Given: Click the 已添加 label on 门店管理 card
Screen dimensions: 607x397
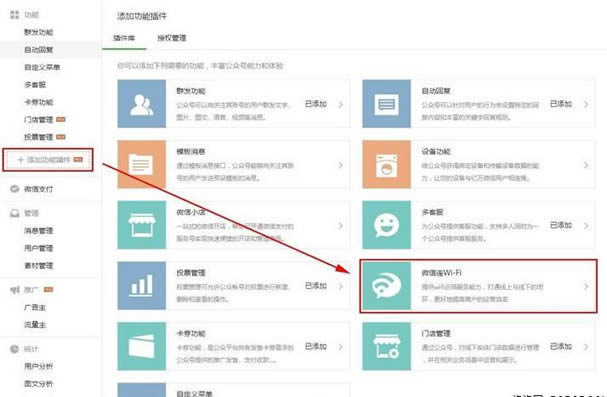Looking at the screenshot, I should [x=561, y=346].
